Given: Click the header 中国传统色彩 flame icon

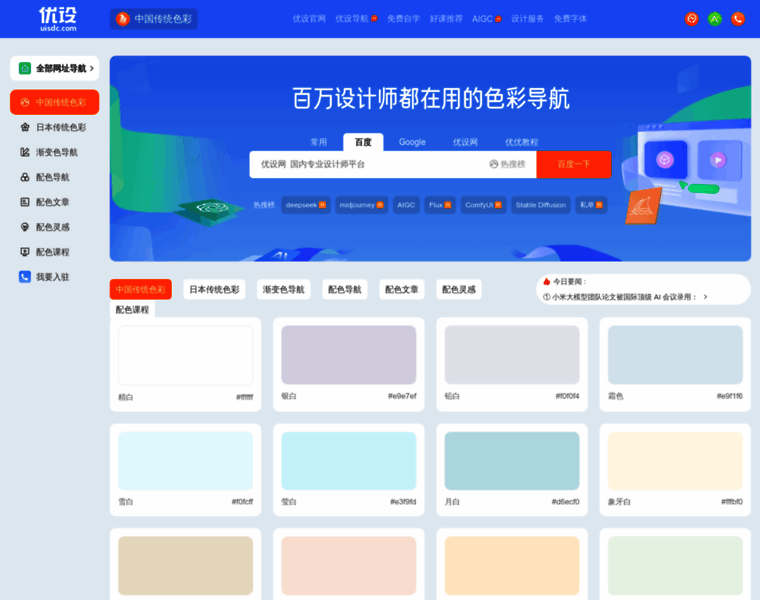Looking at the screenshot, I should (x=123, y=19).
